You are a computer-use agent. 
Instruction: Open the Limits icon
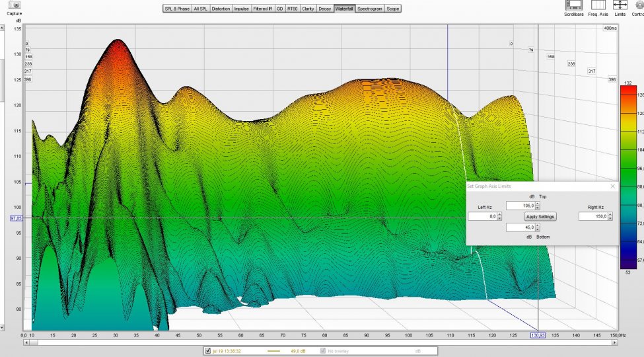(620, 5)
